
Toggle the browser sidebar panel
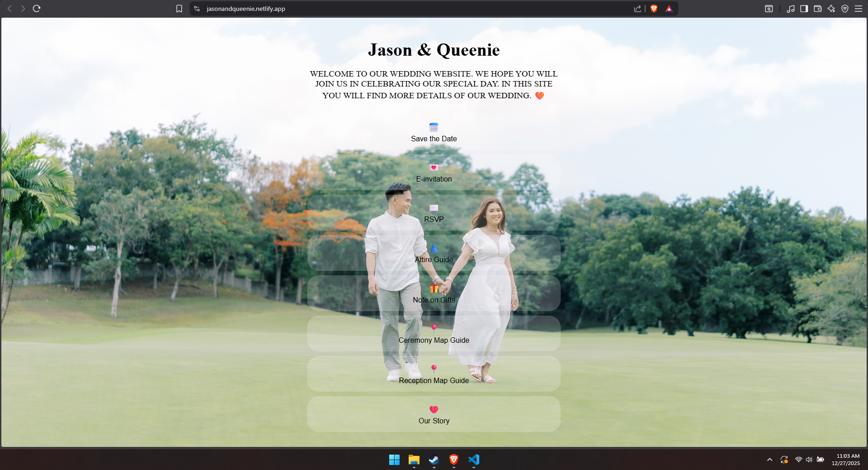point(804,8)
